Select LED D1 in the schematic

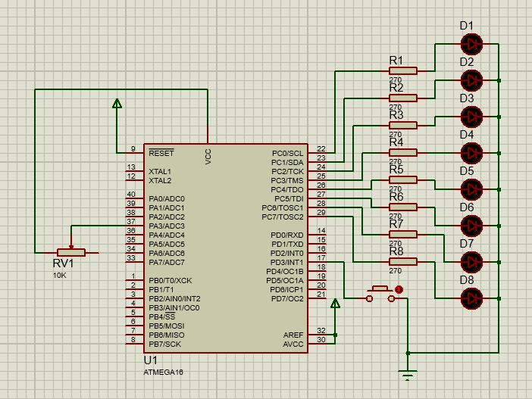coord(471,44)
